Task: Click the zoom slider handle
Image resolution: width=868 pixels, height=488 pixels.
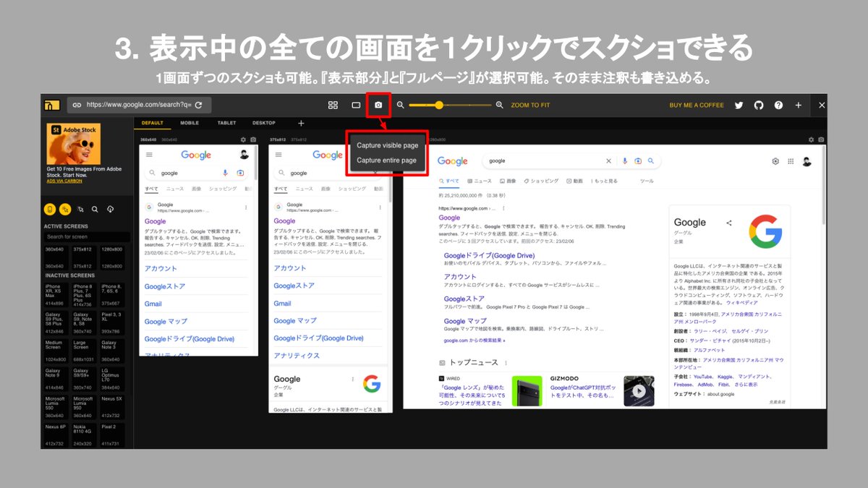Action: [439, 105]
